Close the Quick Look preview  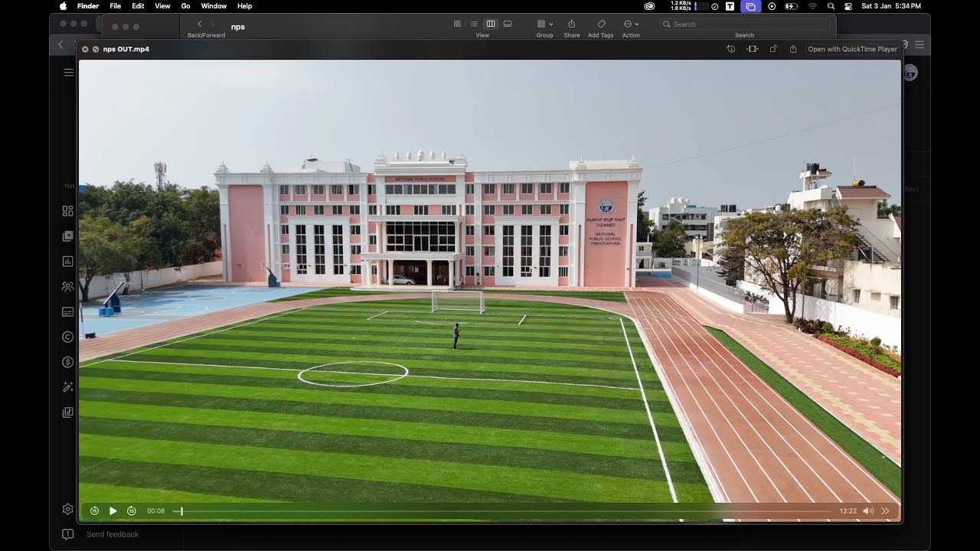pyautogui.click(x=85, y=49)
